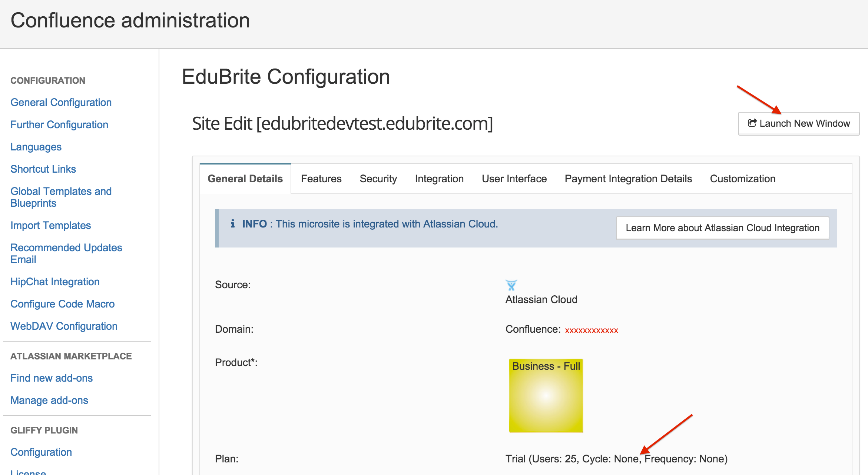Select the Business - Full product swatch
The width and height of the screenshot is (868, 475).
[546, 395]
